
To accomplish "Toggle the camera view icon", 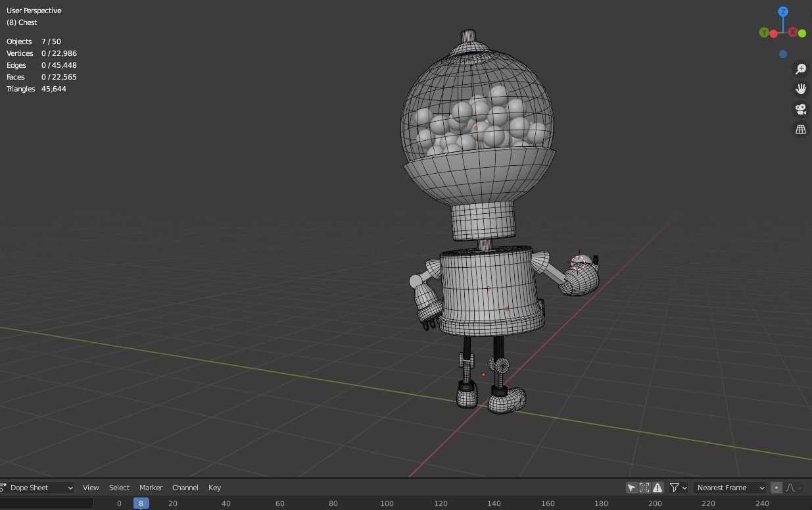I will point(800,109).
